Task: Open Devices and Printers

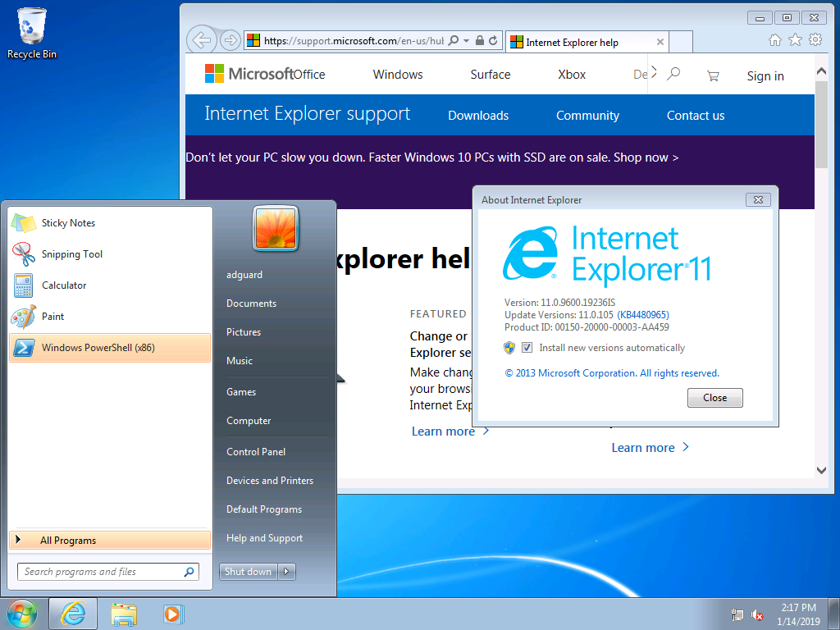Action: [269, 481]
